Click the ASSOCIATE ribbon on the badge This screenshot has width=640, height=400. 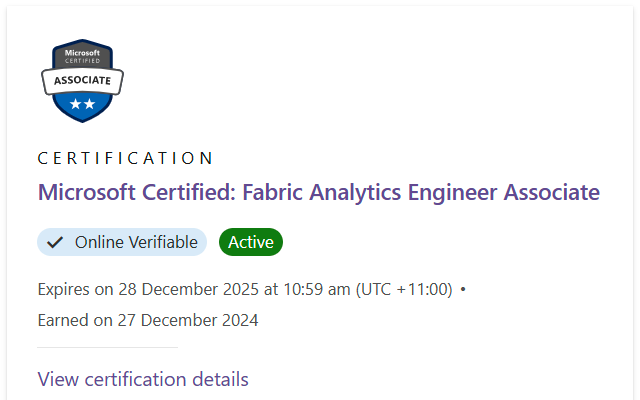82,81
